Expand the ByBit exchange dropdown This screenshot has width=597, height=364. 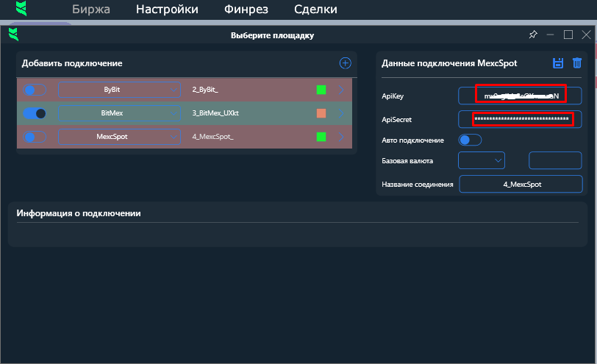(174, 90)
